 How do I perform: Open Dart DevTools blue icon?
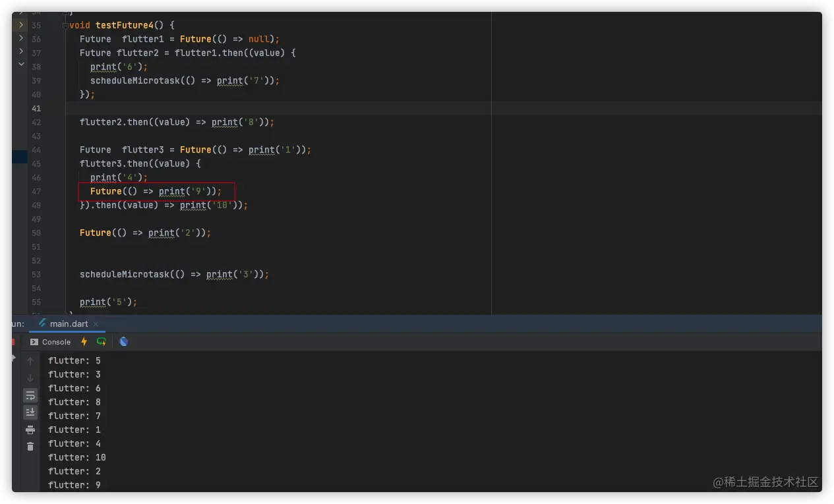pyautogui.click(x=123, y=341)
